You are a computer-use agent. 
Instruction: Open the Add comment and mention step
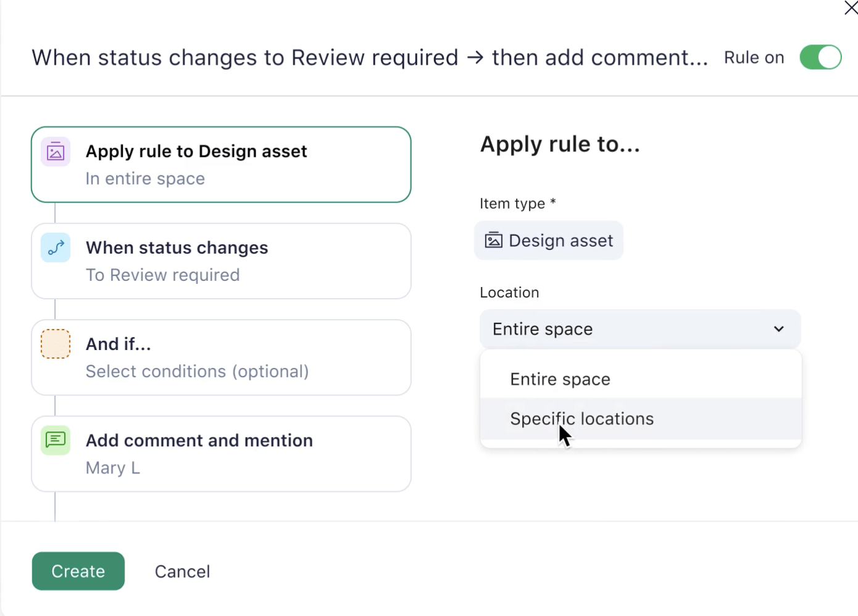pos(221,454)
